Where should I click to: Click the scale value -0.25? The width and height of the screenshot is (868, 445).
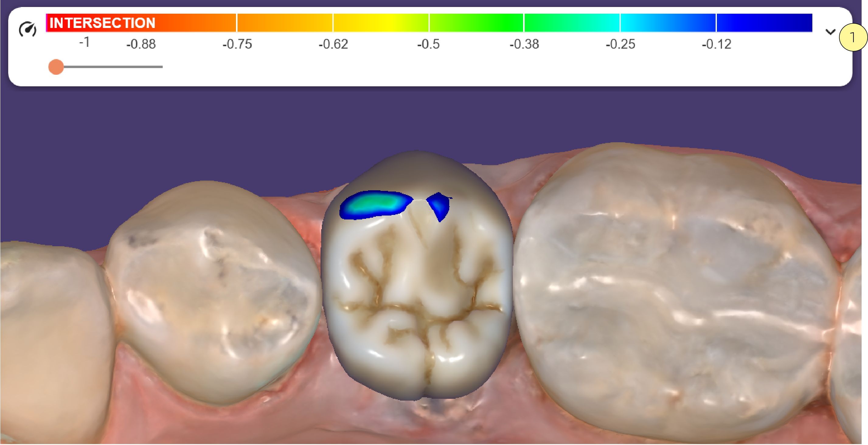(x=620, y=44)
